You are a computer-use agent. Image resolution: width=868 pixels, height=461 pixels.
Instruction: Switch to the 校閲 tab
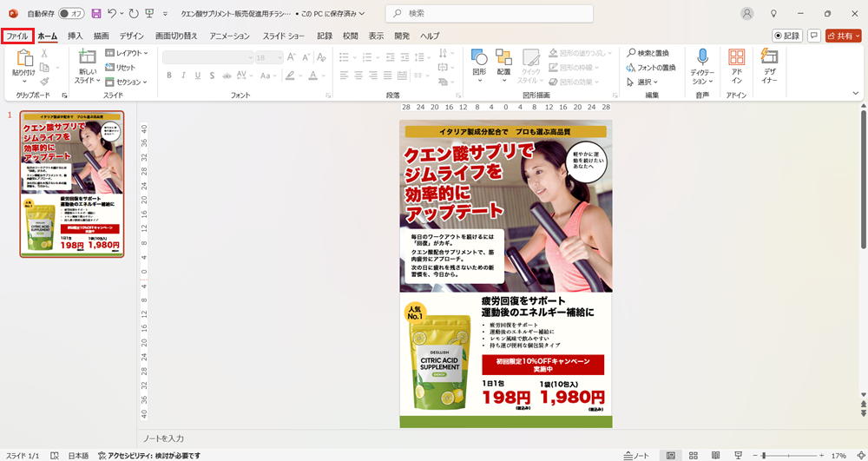(351, 36)
